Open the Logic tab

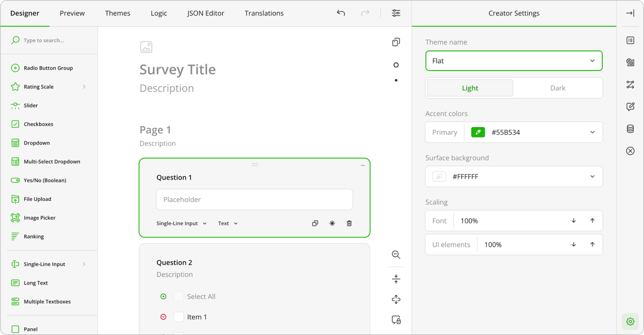click(x=159, y=13)
